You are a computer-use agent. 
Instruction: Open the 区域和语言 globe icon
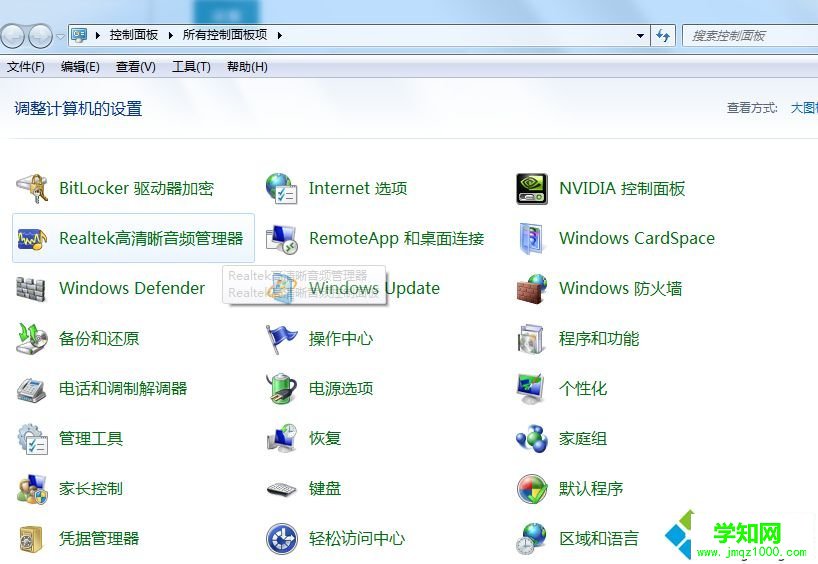pos(531,539)
